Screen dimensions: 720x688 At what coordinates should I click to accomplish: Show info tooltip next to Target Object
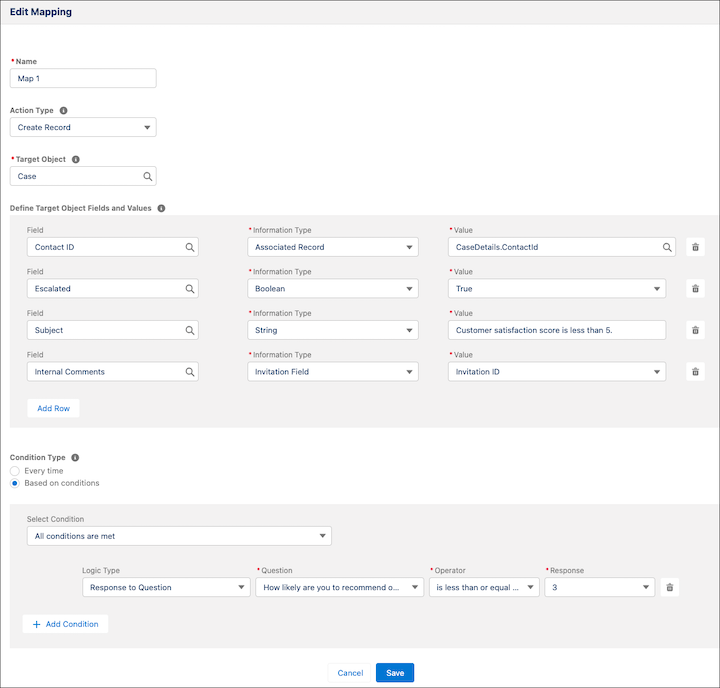(76, 159)
